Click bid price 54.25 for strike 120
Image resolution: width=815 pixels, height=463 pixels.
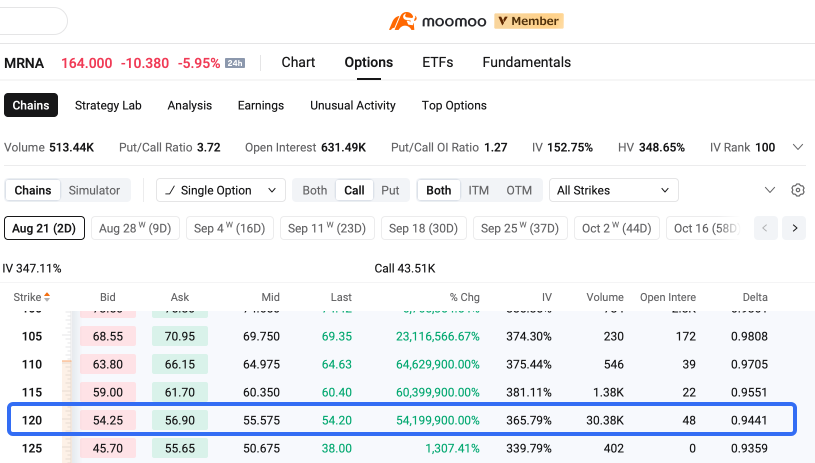pyautogui.click(x=108, y=420)
